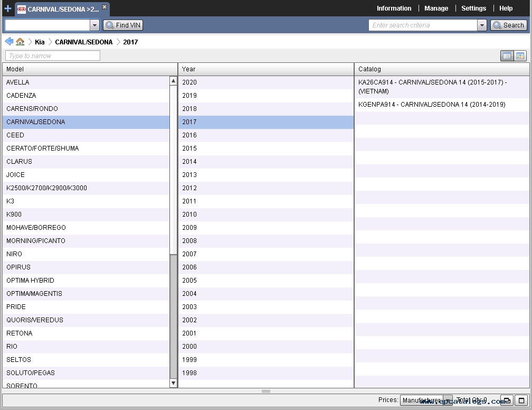Open the Prices Manufacturer dropdown
This screenshot has width=532, height=410.
pyautogui.click(x=426, y=400)
